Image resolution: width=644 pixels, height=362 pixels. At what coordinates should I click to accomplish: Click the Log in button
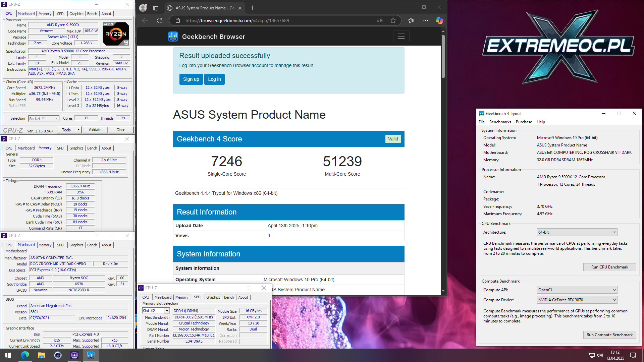(x=214, y=79)
